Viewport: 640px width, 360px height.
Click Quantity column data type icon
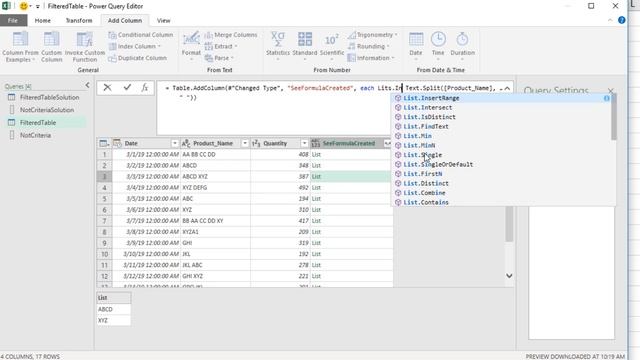click(256, 143)
